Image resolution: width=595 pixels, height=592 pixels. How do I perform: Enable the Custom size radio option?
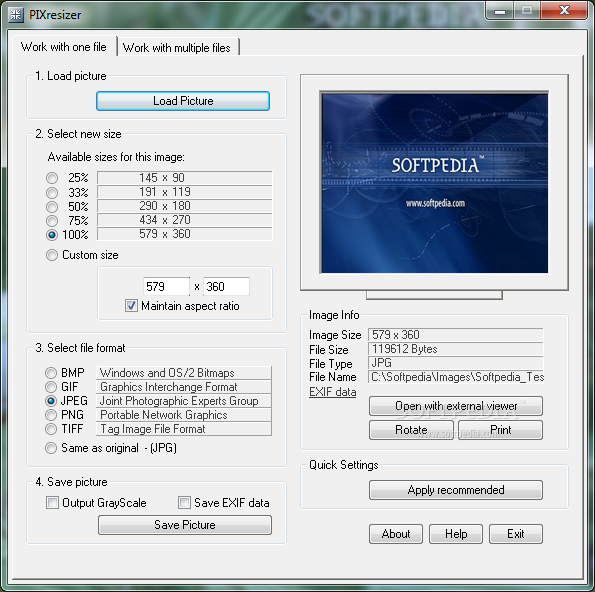(x=52, y=255)
